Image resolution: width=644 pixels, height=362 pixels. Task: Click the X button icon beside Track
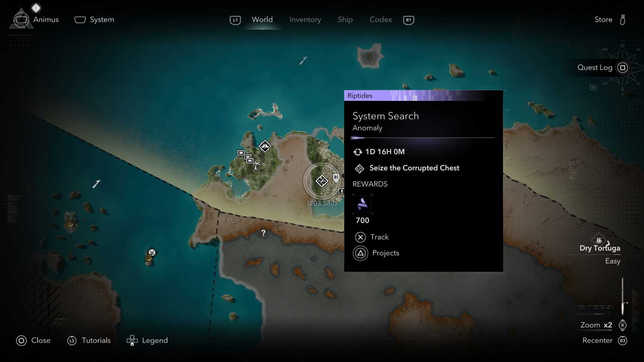(360, 237)
